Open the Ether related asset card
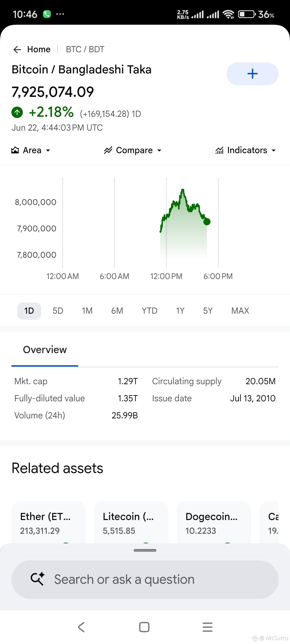 pos(48,522)
